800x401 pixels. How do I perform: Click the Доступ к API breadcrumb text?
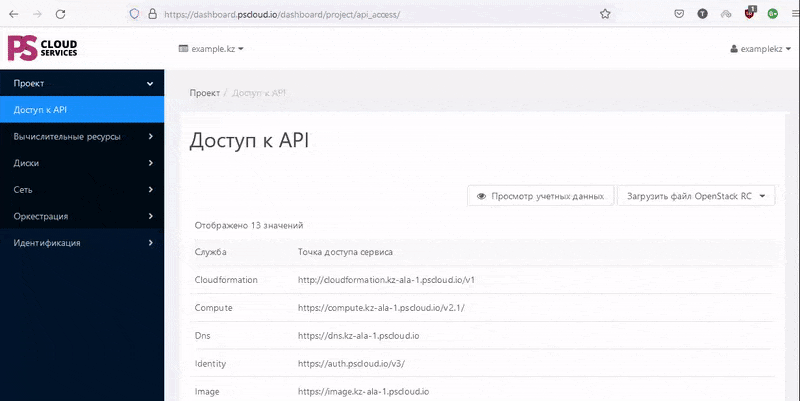coord(259,93)
